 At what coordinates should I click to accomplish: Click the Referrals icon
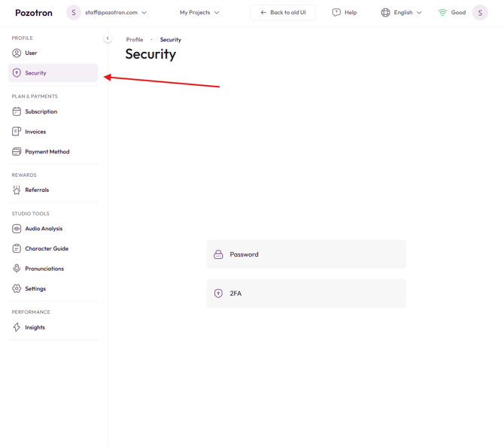17,190
